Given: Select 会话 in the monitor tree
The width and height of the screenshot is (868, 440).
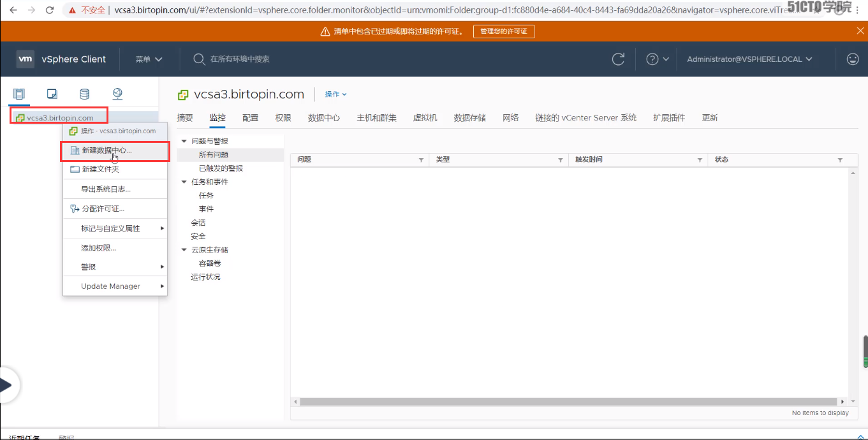Looking at the screenshot, I should pyautogui.click(x=198, y=223).
